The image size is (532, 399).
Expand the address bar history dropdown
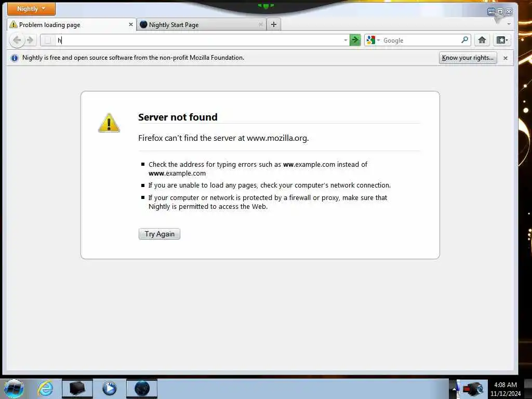pyautogui.click(x=345, y=40)
